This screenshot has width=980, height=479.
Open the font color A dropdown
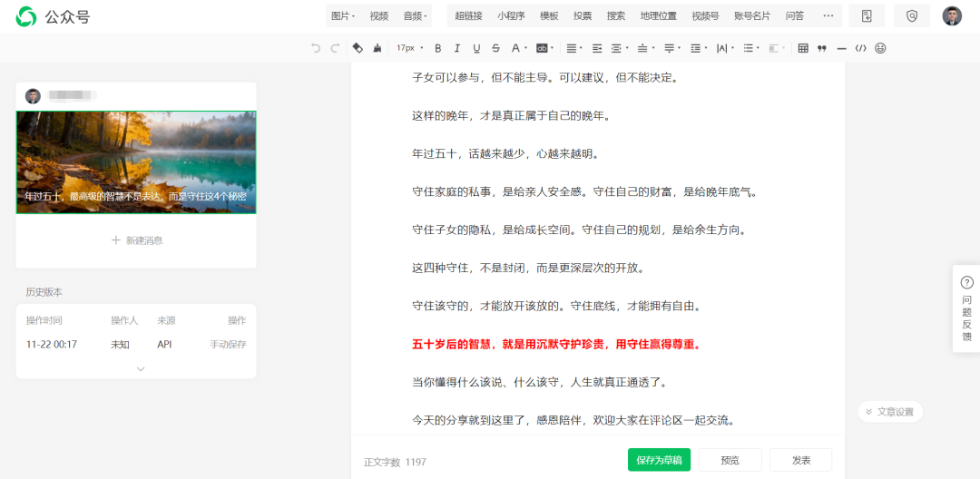[519, 48]
